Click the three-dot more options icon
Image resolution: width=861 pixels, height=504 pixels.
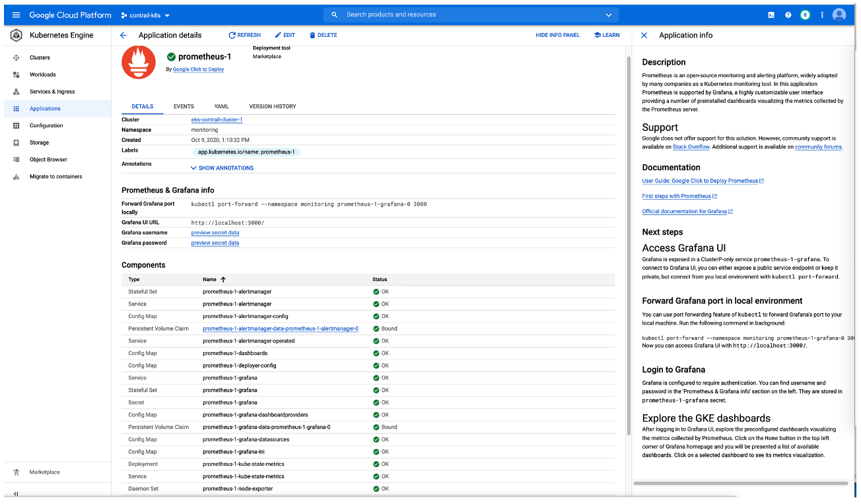coord(822,15)
